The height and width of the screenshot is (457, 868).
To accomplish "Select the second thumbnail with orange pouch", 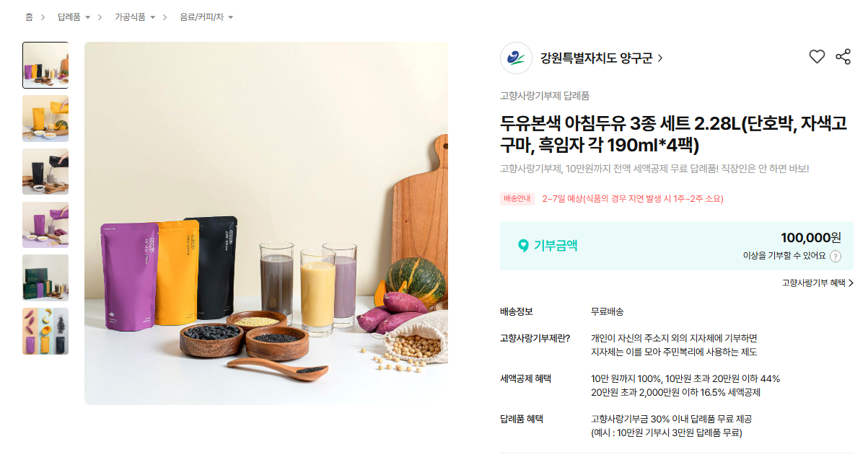I will coord(45,118).
